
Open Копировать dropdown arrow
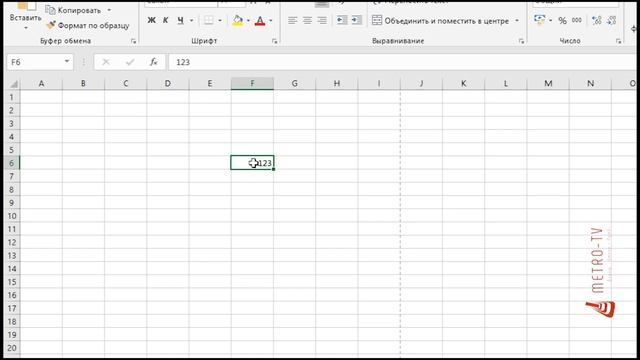[109, 10]
